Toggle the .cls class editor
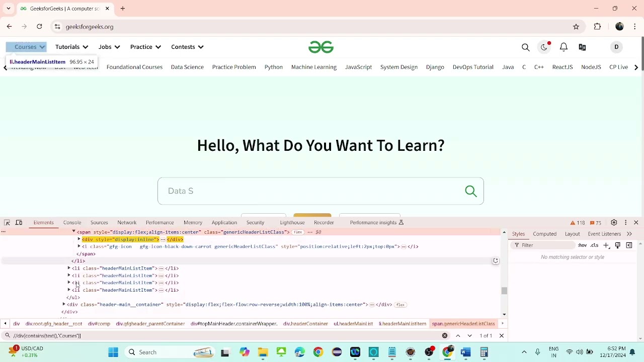 pyautogui.click(x=594, y=245)
